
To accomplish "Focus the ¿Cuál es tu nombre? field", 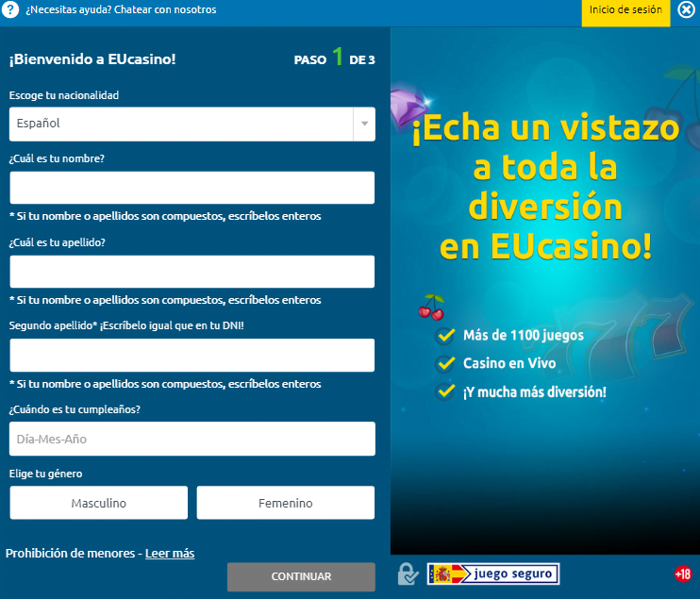I will tap(192, 188).
